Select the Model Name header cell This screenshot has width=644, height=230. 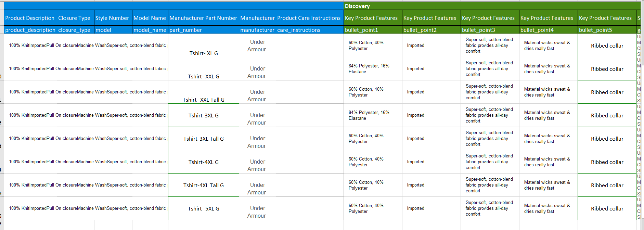point(150,18)
